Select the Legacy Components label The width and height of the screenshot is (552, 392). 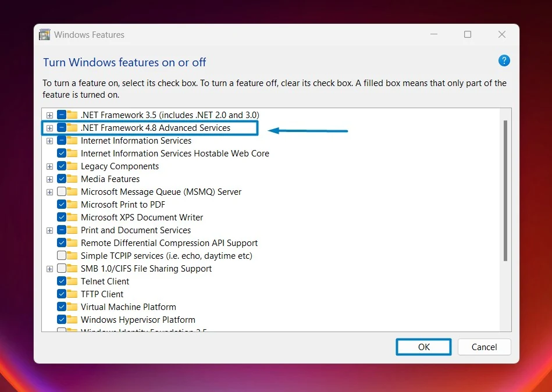pyautogui.click(x=120, y=166)
